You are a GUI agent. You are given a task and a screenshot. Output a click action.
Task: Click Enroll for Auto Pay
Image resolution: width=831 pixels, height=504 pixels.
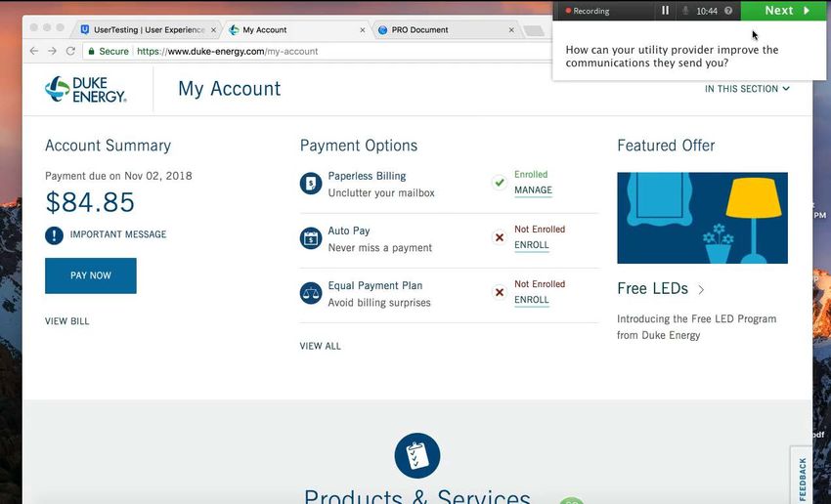(532, 245)
